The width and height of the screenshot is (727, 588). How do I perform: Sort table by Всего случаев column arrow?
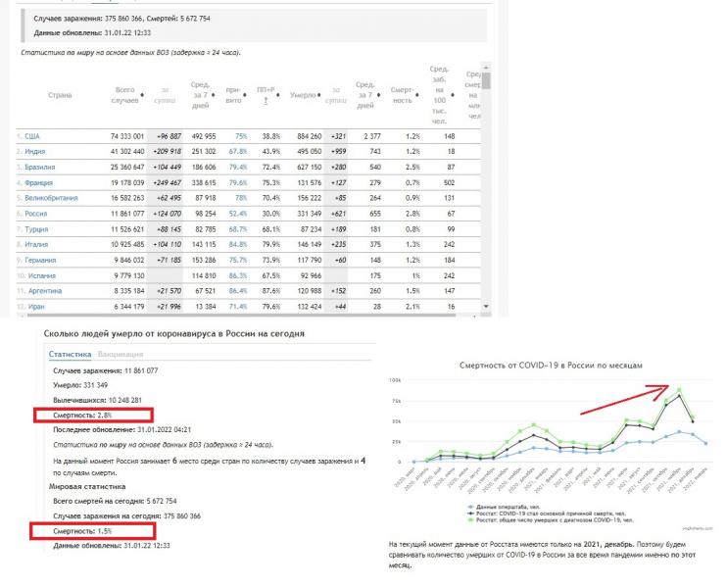(142, 95)
